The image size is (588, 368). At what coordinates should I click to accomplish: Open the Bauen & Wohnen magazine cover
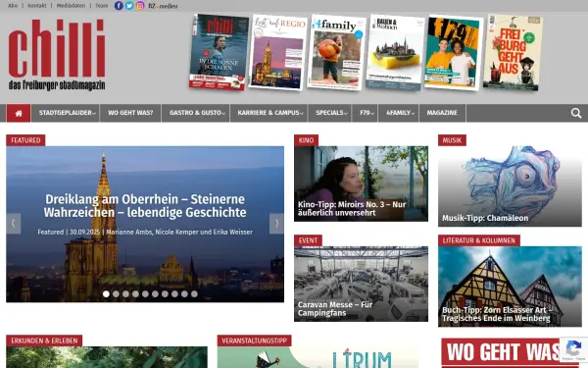click(x=395, y=52)
